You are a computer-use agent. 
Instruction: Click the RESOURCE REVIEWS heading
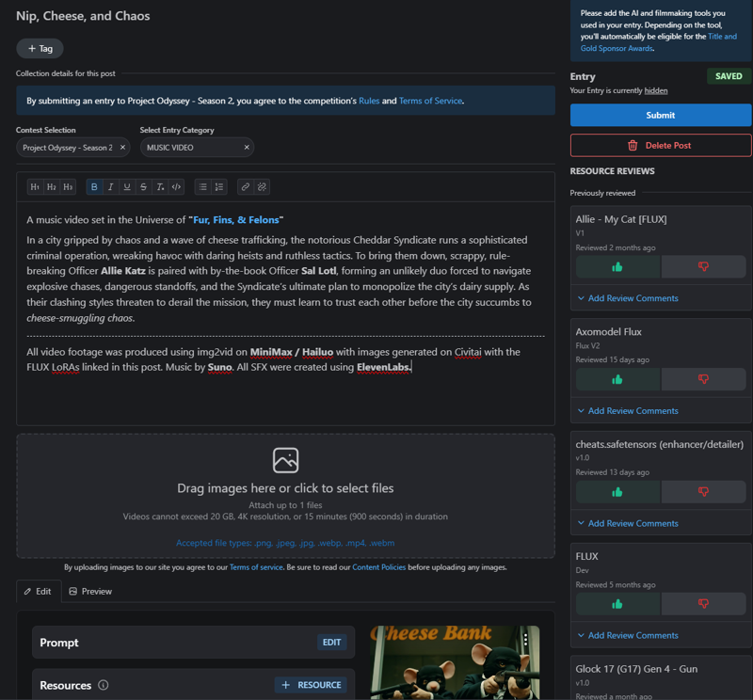(613, 171)
